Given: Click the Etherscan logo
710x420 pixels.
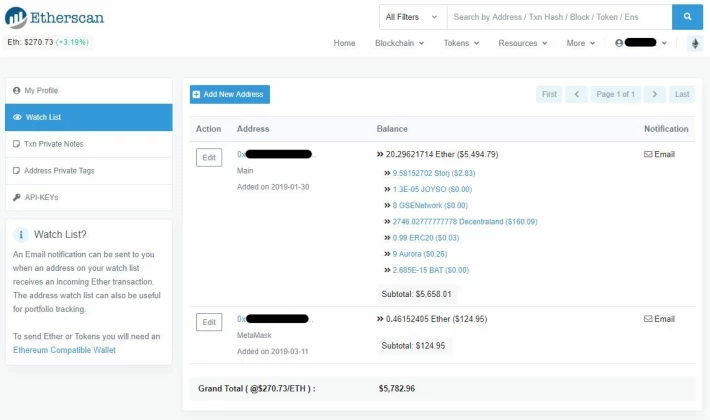Looking at the screenshot, I should point(54,18).
